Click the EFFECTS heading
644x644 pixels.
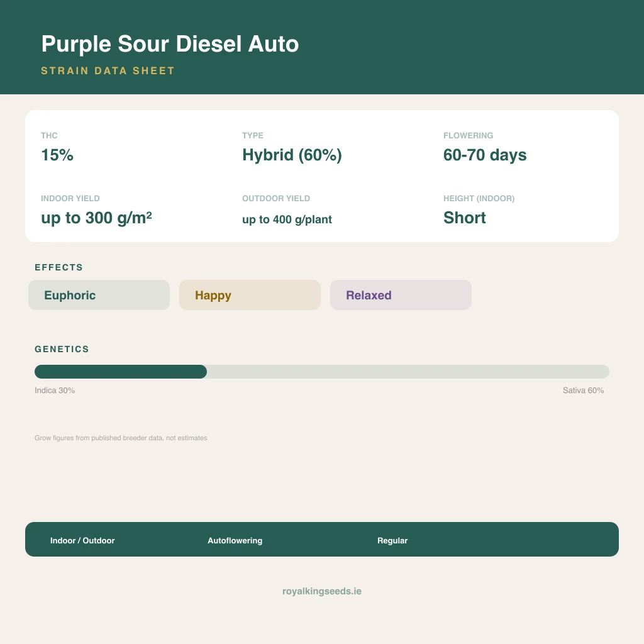coord(58,267)
